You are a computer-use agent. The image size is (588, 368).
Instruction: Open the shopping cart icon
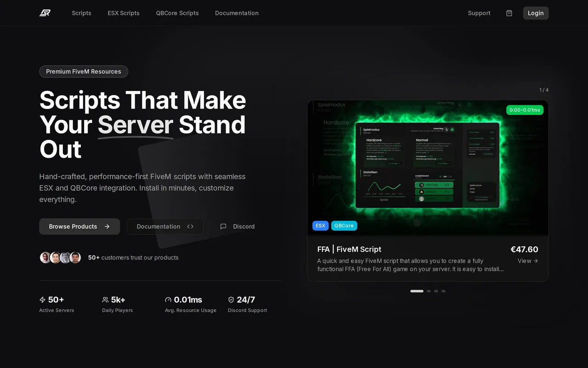coord(509,13)
